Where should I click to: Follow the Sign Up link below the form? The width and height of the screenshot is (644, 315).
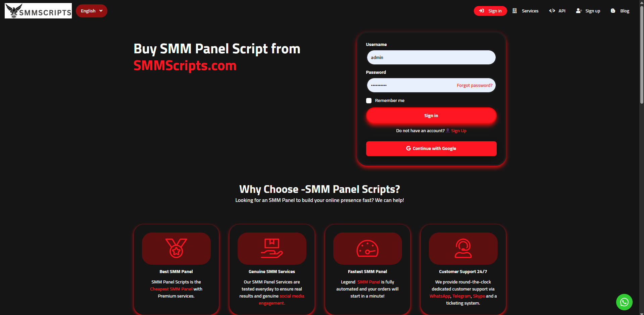pos(458,131)
